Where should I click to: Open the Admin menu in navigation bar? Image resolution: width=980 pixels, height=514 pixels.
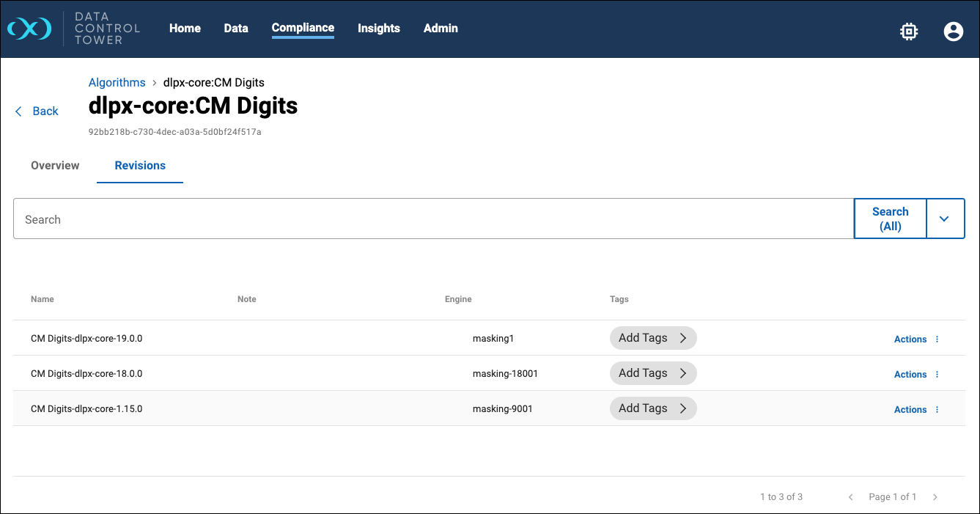(441, 29)
